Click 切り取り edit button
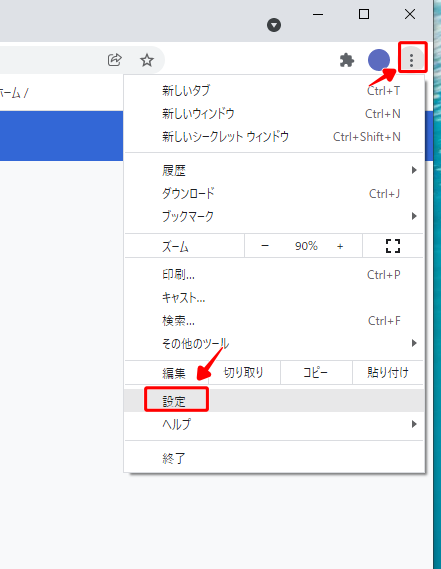441x569 pixels. (244, 372)
